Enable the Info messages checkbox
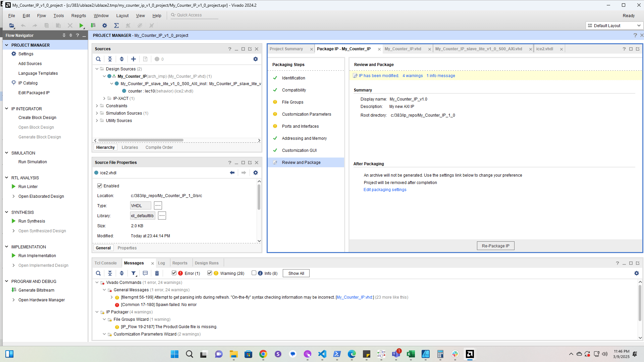The image size is (644, 362). 254,273
